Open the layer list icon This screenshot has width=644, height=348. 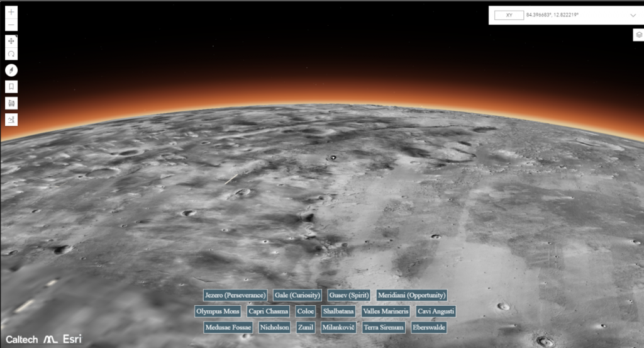(637, 35)
